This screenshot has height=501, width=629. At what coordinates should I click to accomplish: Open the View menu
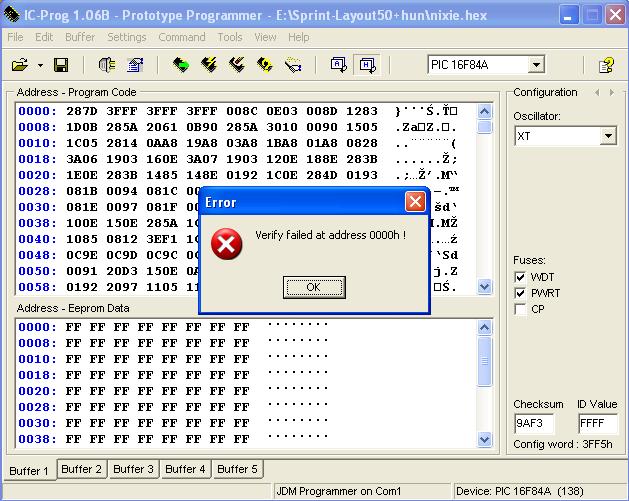pyautogui.click(x=265, y=37)
